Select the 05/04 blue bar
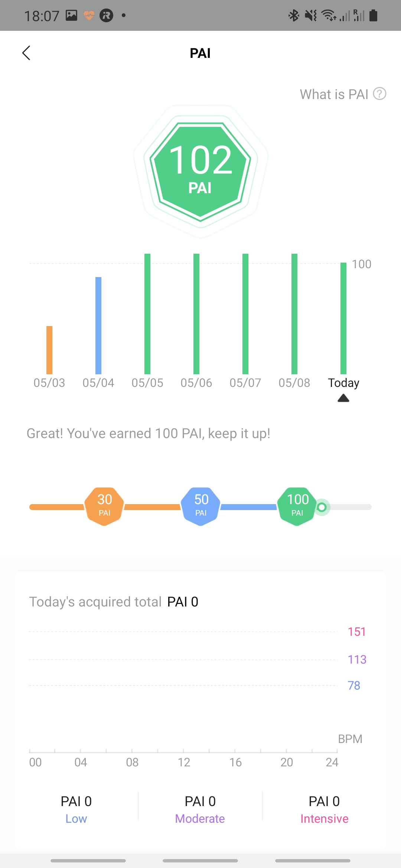This screenshot has height=868, width=401. point(98,325)
